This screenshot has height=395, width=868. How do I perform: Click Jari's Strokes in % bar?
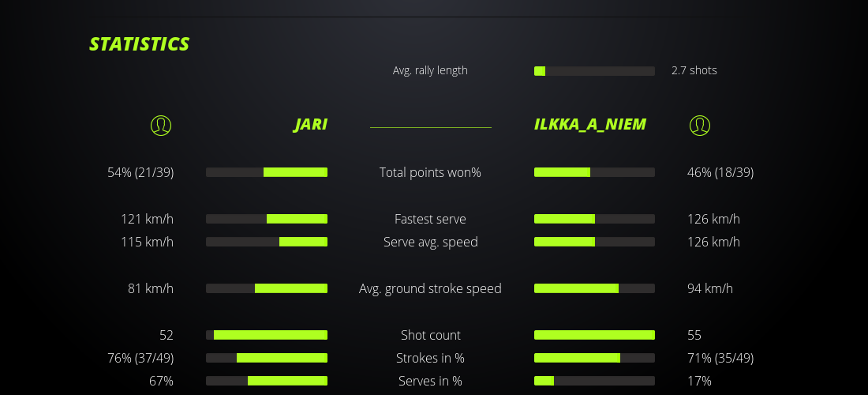tap(267, 358)
